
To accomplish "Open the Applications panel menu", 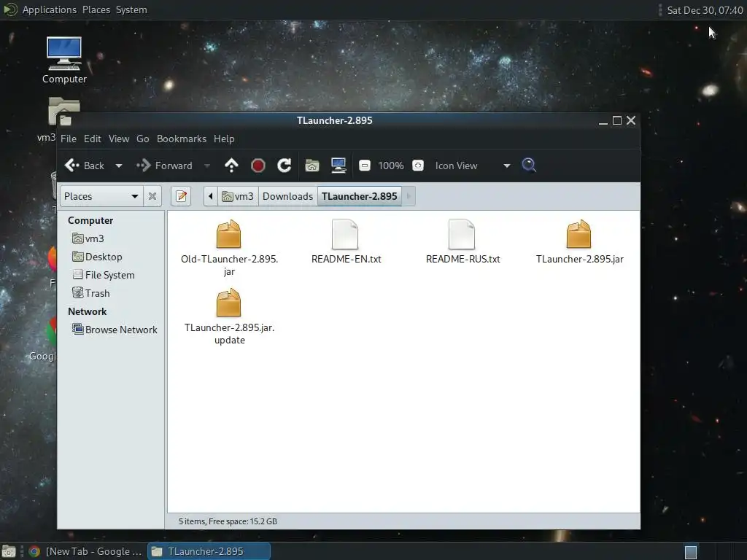I will (x=50, y=9).
